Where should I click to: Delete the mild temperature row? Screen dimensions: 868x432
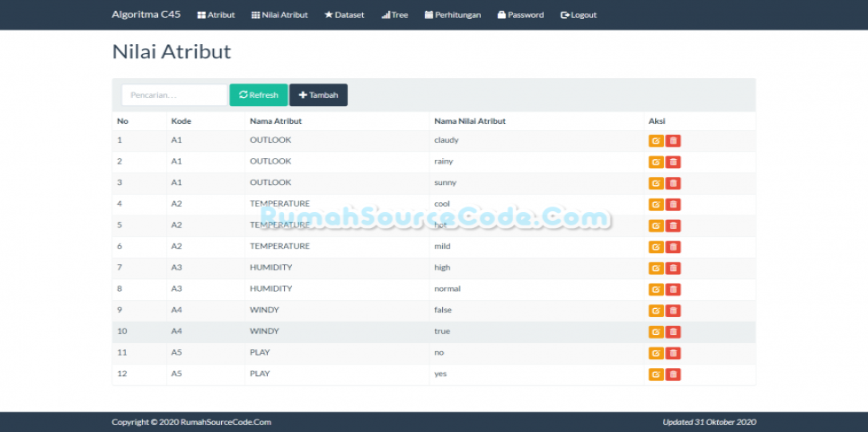tap(673, 247)
